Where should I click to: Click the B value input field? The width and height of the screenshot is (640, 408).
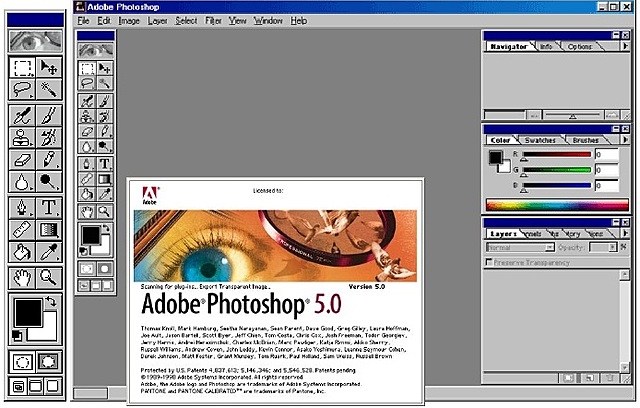coord(607,186)
